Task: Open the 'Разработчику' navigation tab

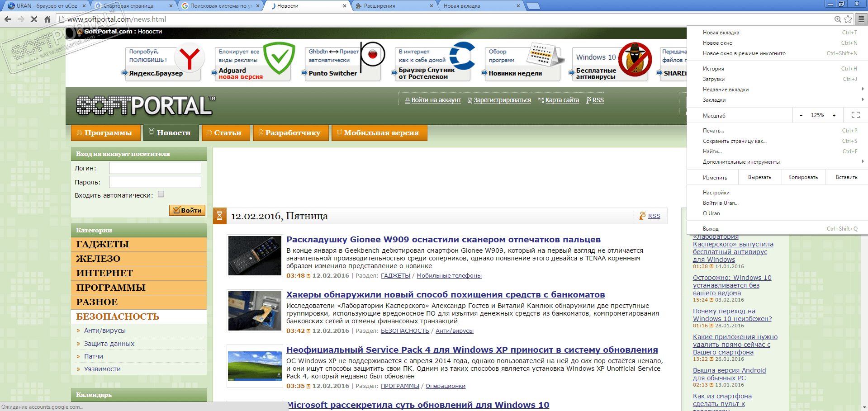Action: 291,133
